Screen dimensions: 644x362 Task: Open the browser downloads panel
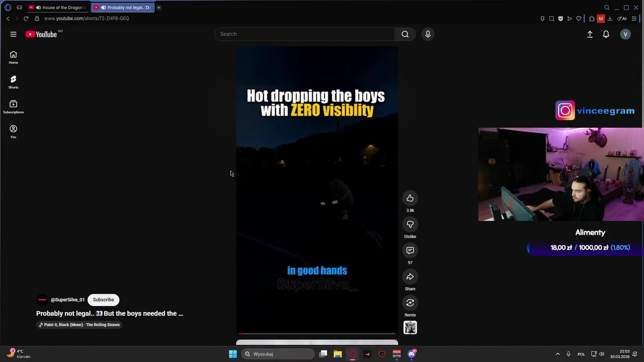pyautogui.click(x=610, y=19)
